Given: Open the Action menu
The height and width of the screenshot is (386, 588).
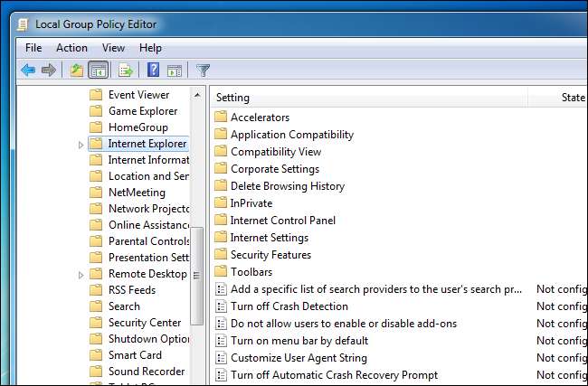Looking at the screenshot, I should pos(71,48).
